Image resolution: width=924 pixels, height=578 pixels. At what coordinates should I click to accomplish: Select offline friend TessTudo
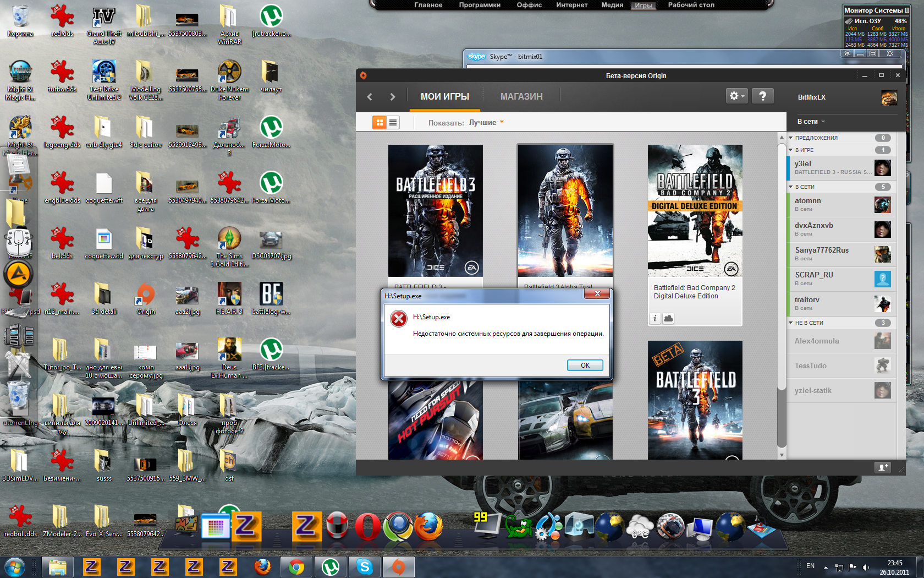841,366
